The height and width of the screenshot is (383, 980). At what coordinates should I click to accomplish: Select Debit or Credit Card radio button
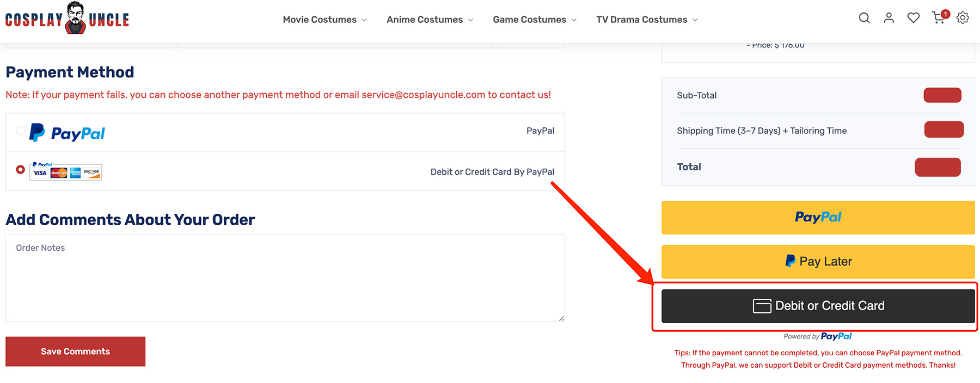click(x=20, y=170)
